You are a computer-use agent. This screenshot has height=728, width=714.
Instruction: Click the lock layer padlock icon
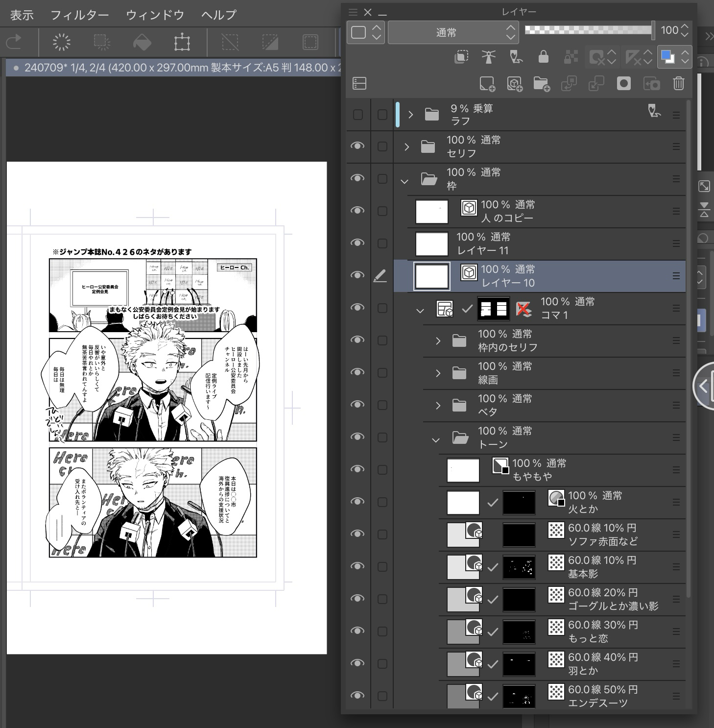point(543,57)
